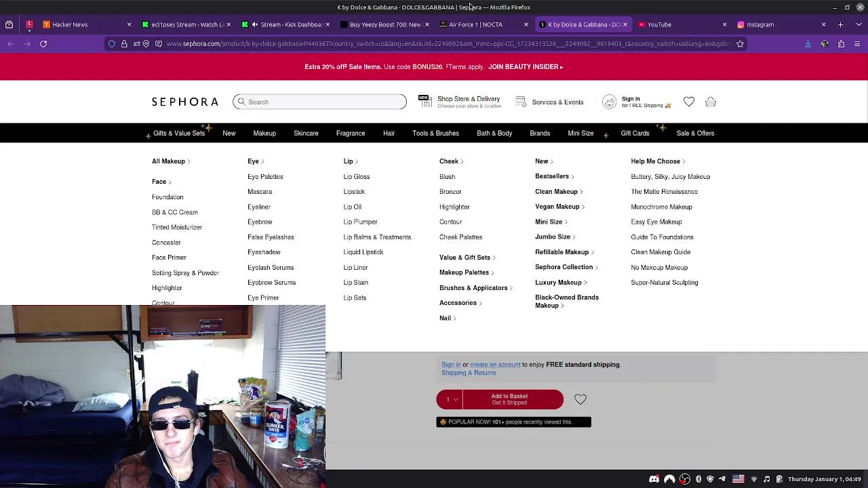This screenshot has width=868, height=488.
Task: Click the Discord tray icon
Action: click(x=654, y=479)
